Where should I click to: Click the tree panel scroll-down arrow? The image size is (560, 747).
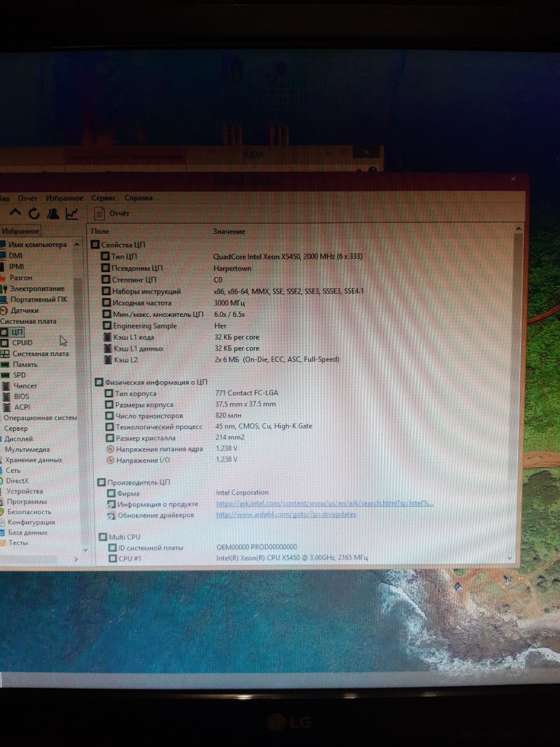point(85,549)
